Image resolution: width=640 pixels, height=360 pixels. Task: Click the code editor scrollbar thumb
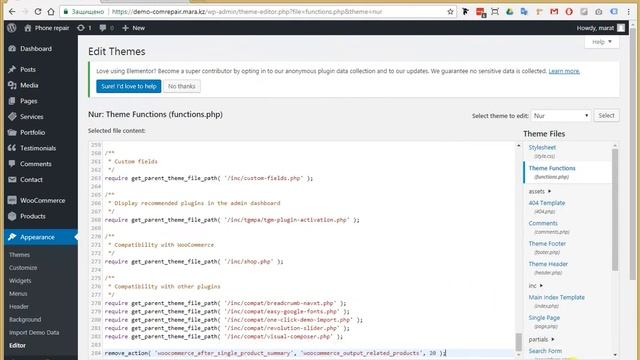click(x=519, y=342)
